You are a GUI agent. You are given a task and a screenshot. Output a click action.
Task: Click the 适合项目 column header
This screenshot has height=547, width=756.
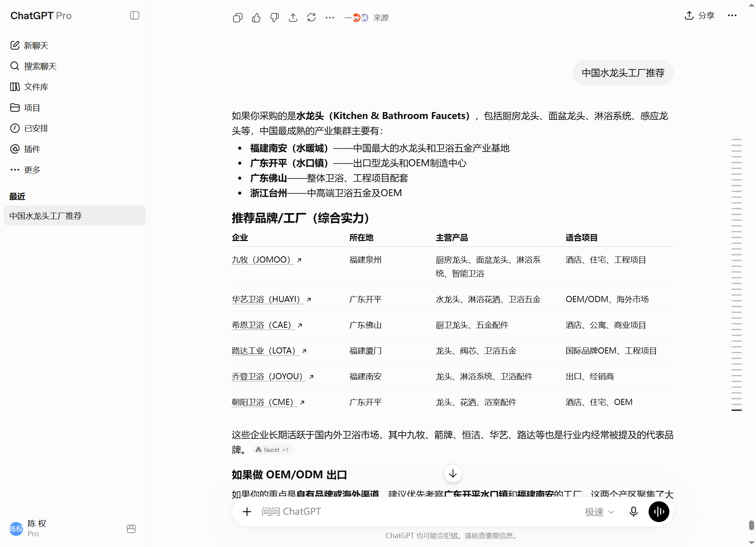(x=581, y=238)
